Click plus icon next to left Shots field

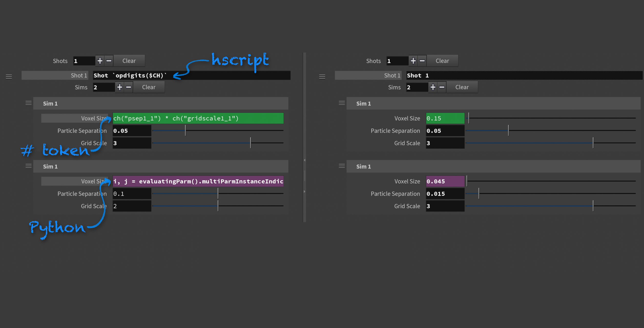point(100,61)
